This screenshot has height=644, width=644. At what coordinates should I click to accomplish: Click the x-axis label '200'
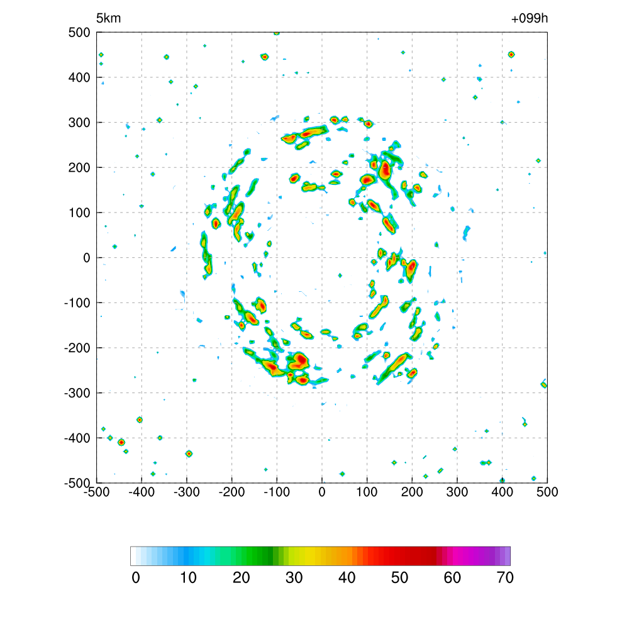[x=412, y=492]
